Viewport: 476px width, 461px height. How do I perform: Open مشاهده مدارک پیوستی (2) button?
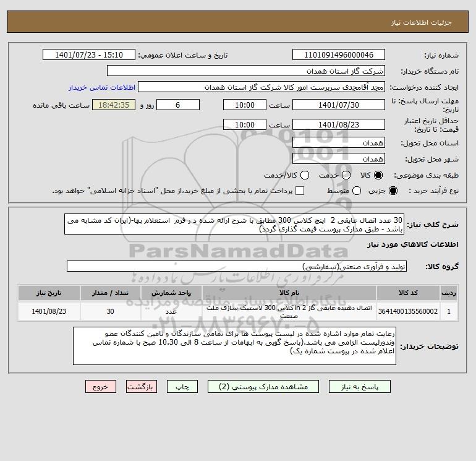(263, 387)
